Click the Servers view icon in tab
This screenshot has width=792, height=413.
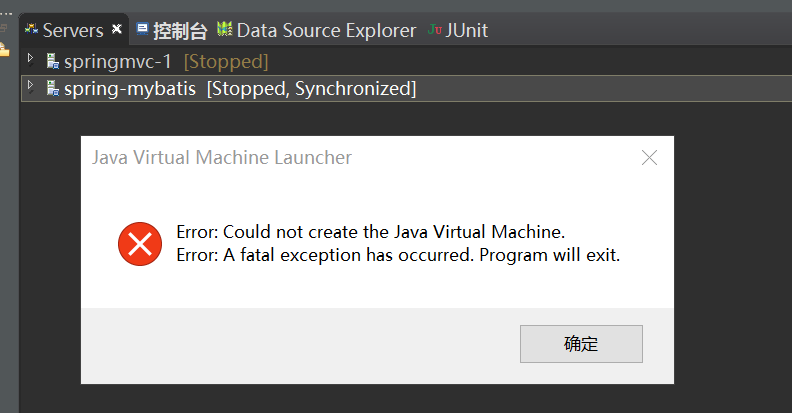(x=31, y=29)
